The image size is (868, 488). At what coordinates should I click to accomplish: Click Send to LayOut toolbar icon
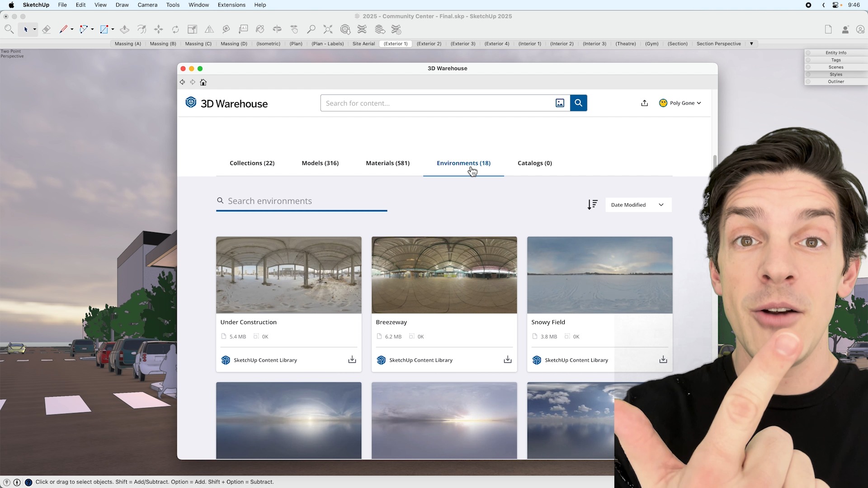[x=380, y=29]
